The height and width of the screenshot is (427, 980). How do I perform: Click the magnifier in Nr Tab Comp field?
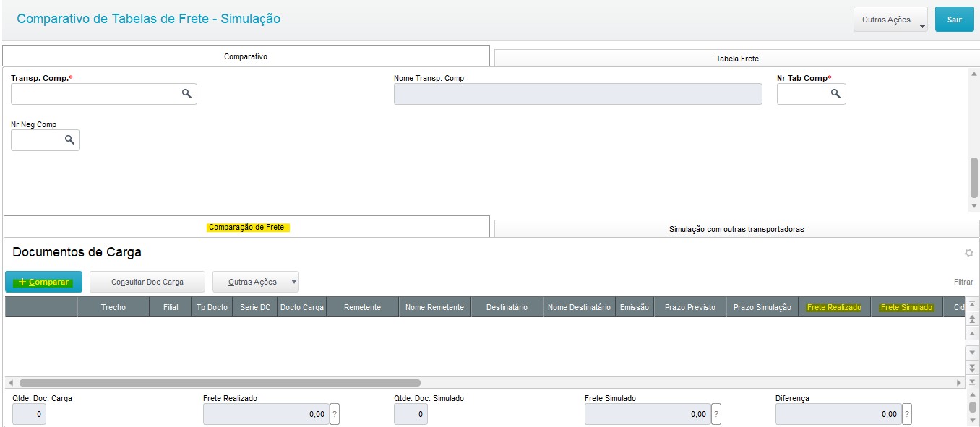coord(835,94)
